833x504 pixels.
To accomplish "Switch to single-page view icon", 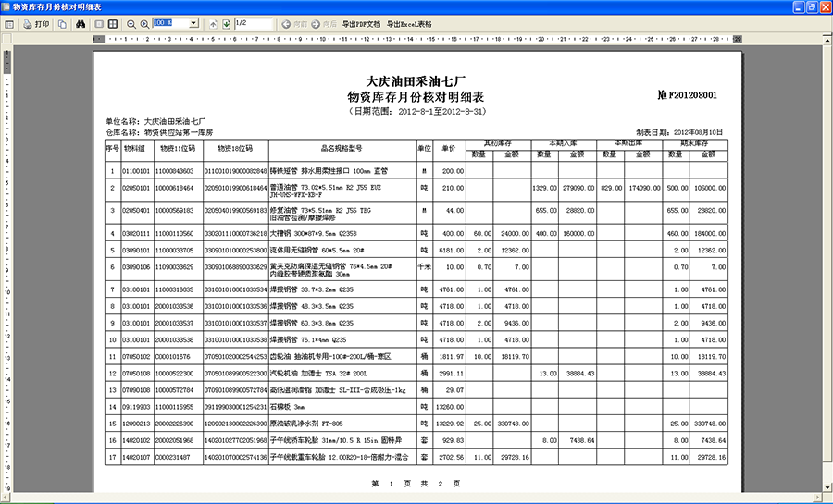I will click(99, 24).
